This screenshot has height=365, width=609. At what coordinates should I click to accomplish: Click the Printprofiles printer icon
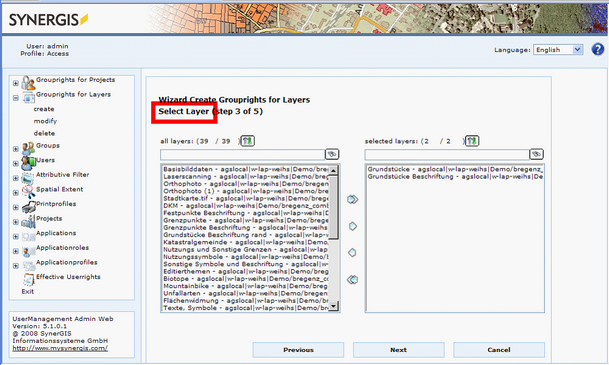[x=28, y=207]
